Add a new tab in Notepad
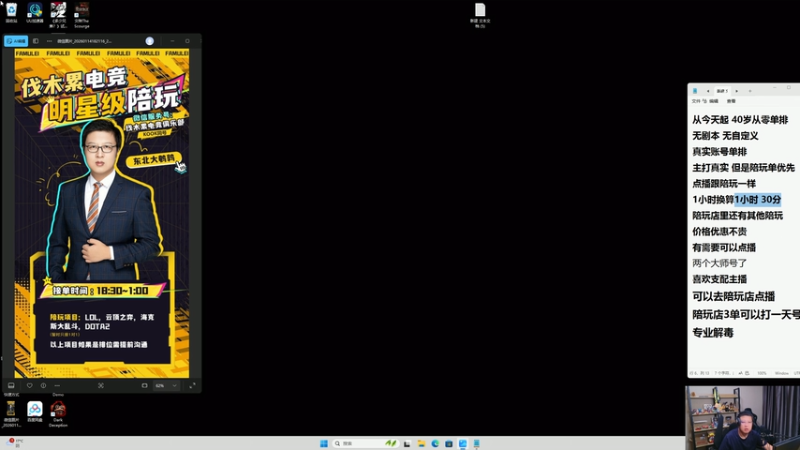800x450 pixels. coord(750,91)
